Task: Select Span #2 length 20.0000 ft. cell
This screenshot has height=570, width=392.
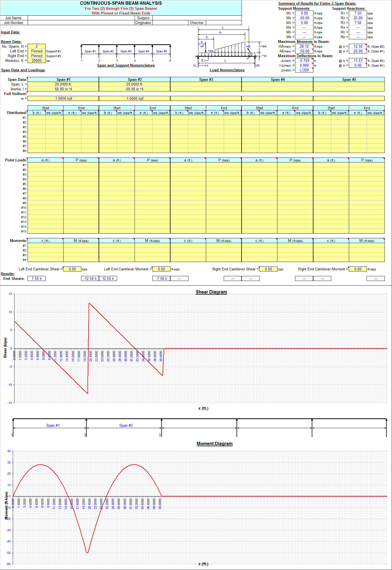Action: pos(135,84)
